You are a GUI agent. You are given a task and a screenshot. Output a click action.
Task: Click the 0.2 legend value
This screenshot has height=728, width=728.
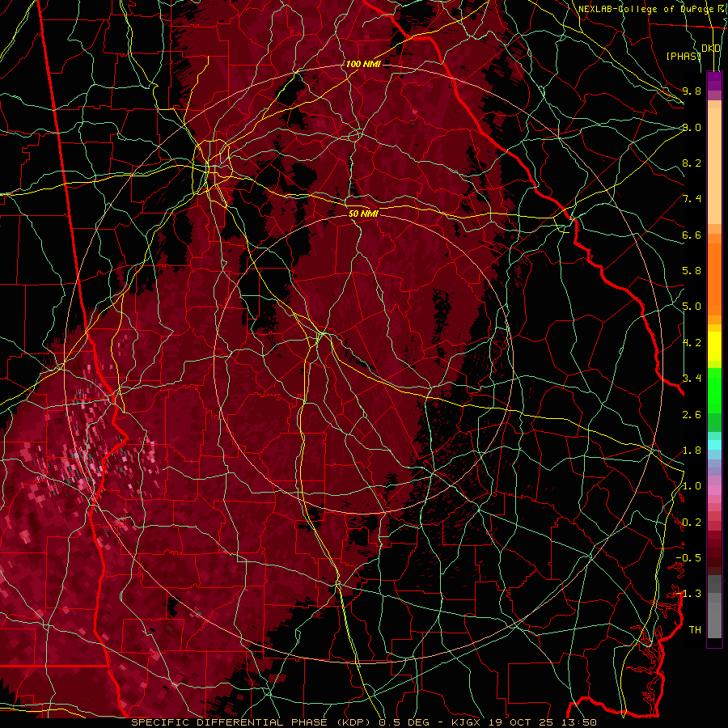[x=692, y=523]
